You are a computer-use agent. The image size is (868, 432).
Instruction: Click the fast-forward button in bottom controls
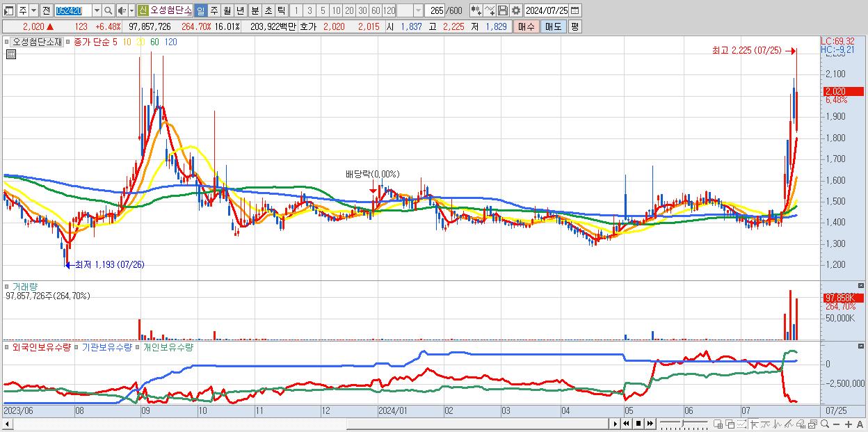tap(650, 424)
